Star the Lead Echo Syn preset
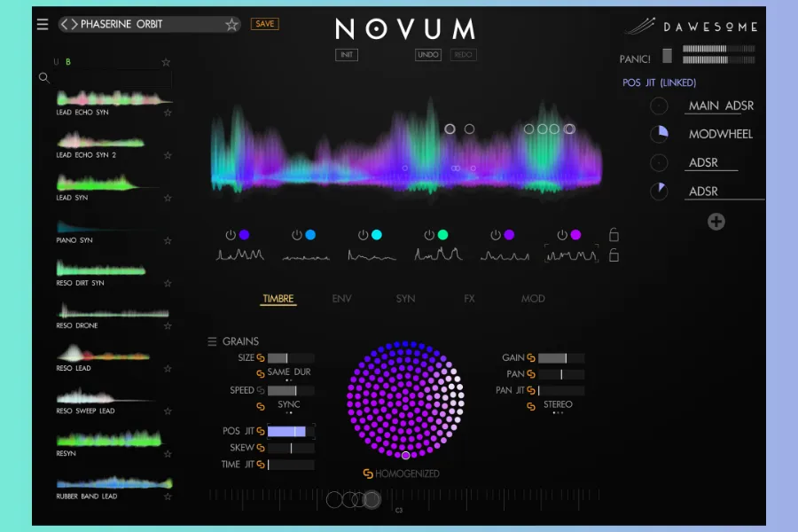The width and height of the screenshot is (798, 532). point(168,113)
